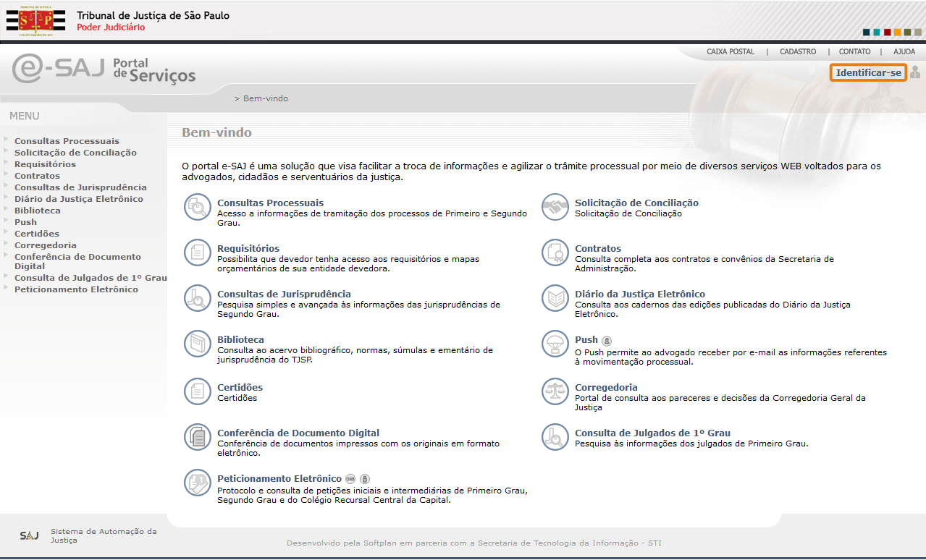Click the SAJ logo in the footer
The height and width of the screenshot is (560, 926).
point(30,536)
